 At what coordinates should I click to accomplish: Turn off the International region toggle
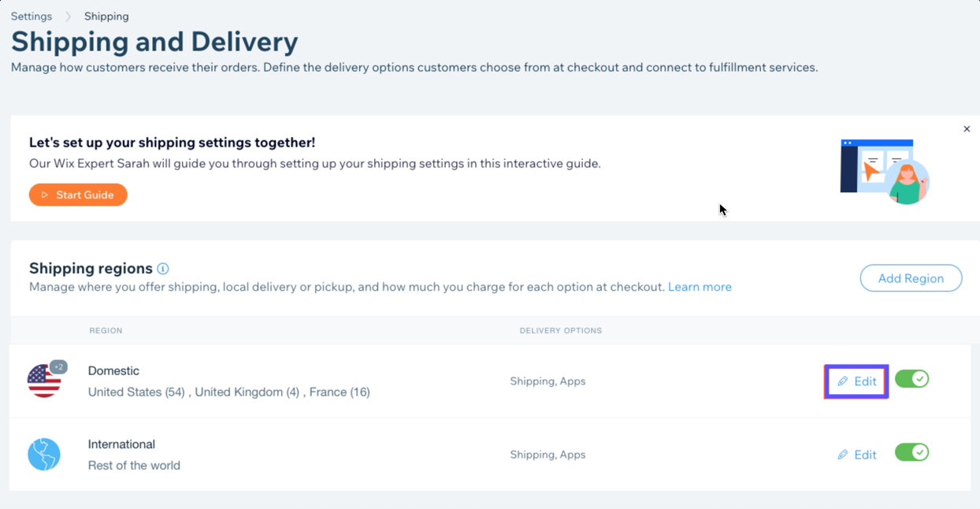pos(911,452)
